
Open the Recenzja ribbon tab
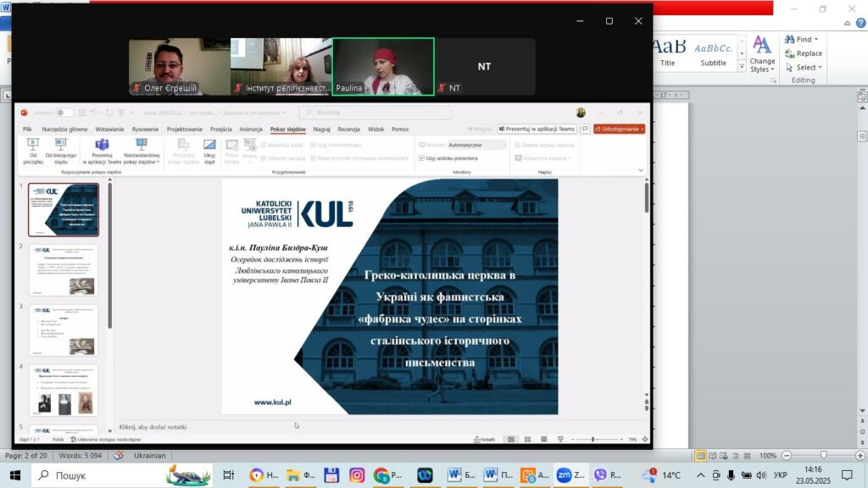pos(348,130)
